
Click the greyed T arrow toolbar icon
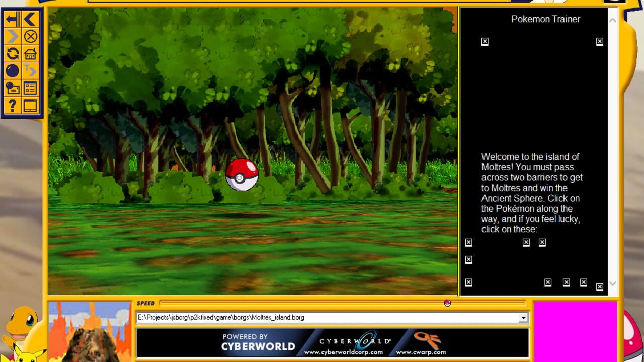tap(30, 71)
